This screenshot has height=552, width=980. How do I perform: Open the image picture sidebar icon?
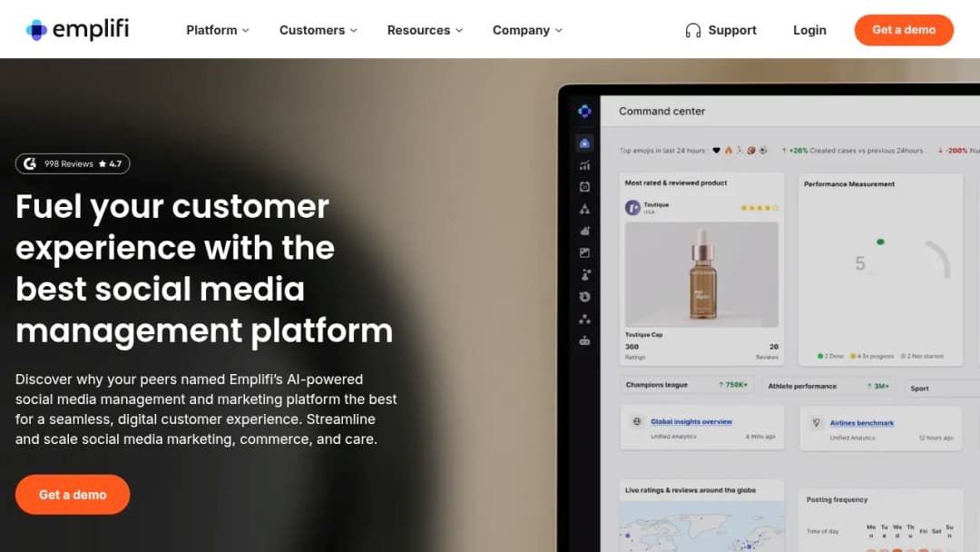pos(584,252)
